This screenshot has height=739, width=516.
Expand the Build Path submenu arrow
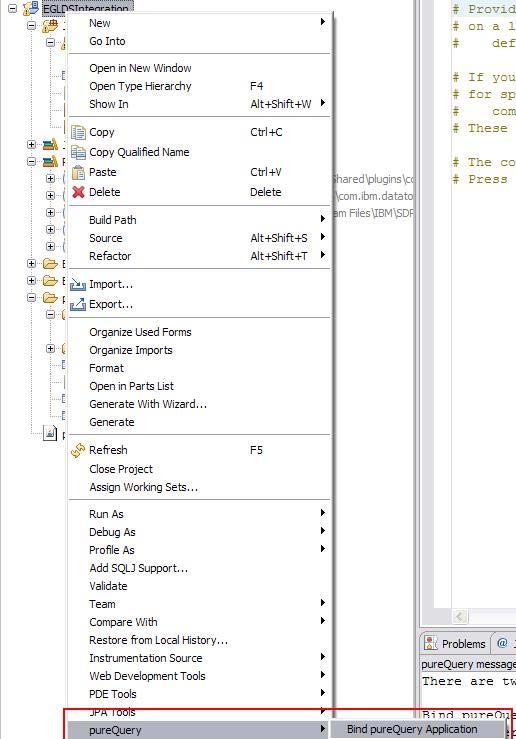(x=322, y=219)
